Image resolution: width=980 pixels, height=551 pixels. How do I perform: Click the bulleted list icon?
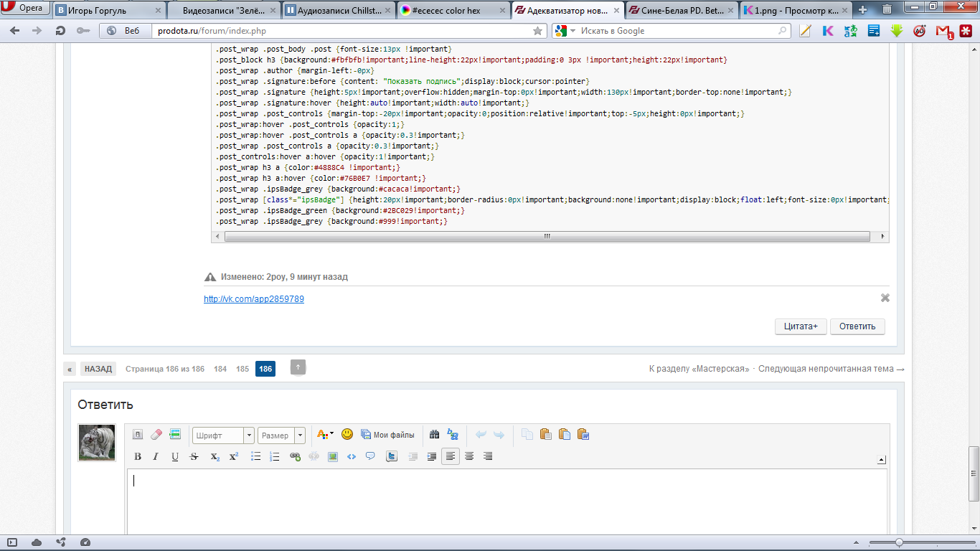[x=255, y=456]
